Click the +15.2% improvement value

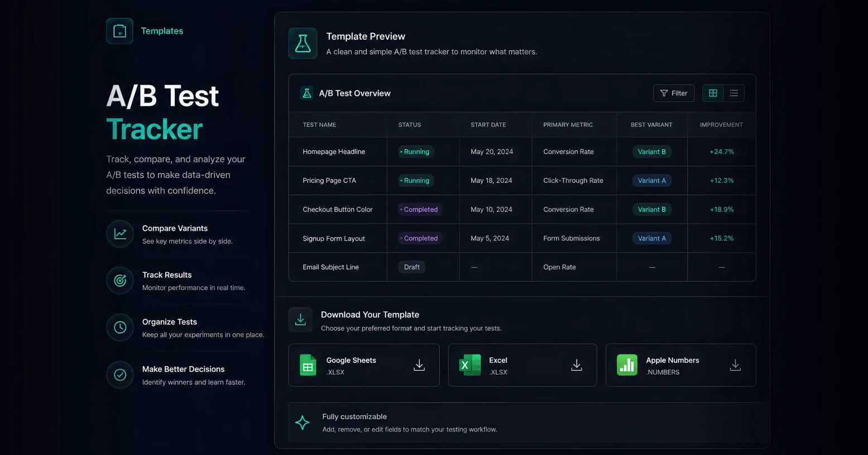tap(722, 239)
